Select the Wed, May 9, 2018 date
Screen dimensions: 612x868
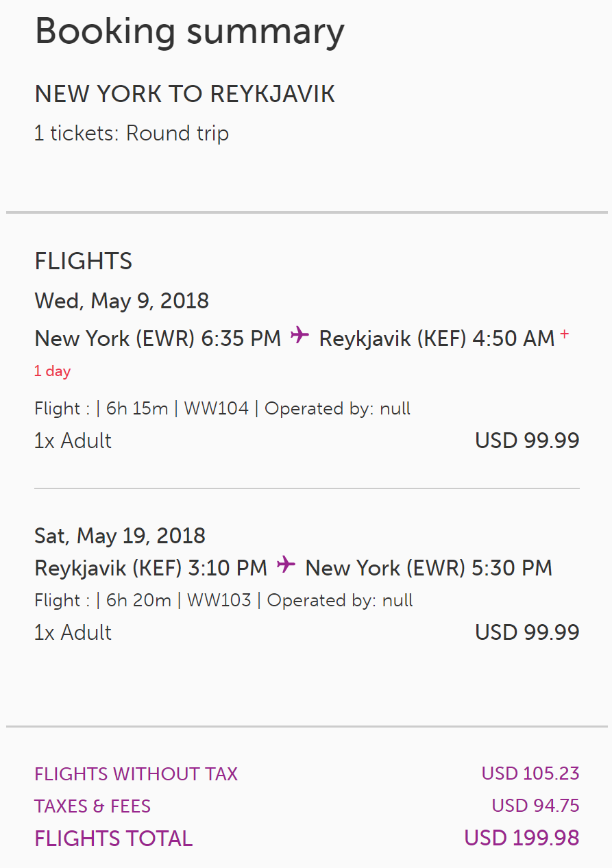coord(121,301)
